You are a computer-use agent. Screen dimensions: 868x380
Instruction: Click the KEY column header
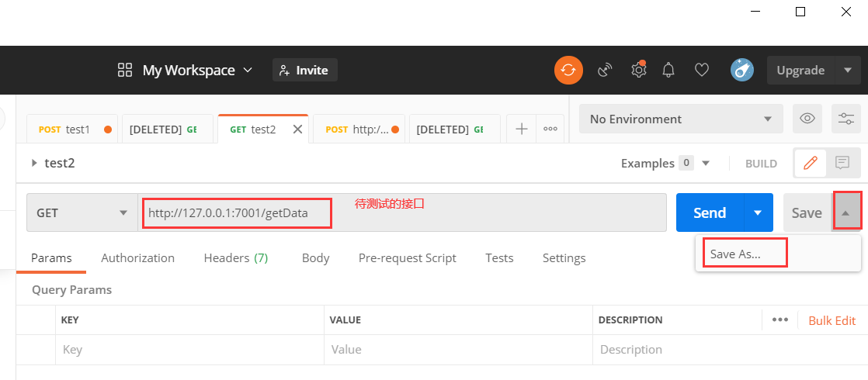[x=69, y=320]
